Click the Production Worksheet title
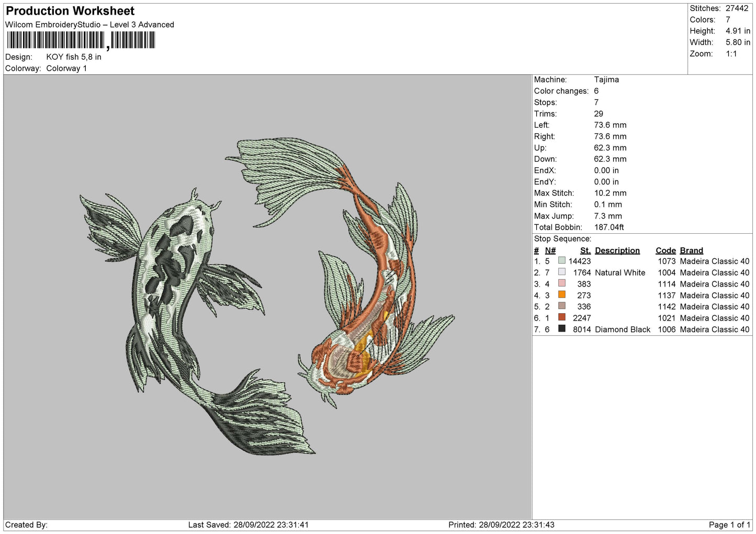The height and width of the screenshot is (534, 756). [x=70, y=11]
